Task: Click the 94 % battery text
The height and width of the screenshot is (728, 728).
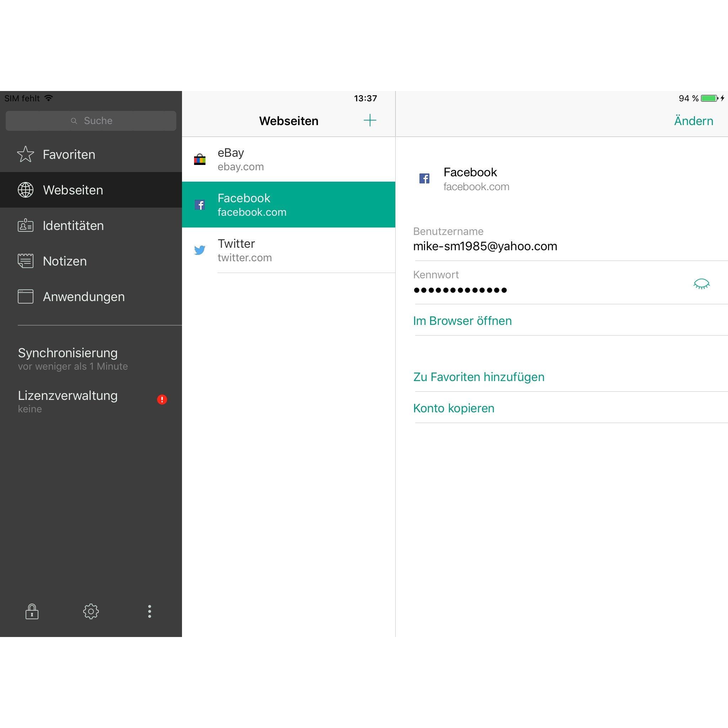Action: point(689,98)
